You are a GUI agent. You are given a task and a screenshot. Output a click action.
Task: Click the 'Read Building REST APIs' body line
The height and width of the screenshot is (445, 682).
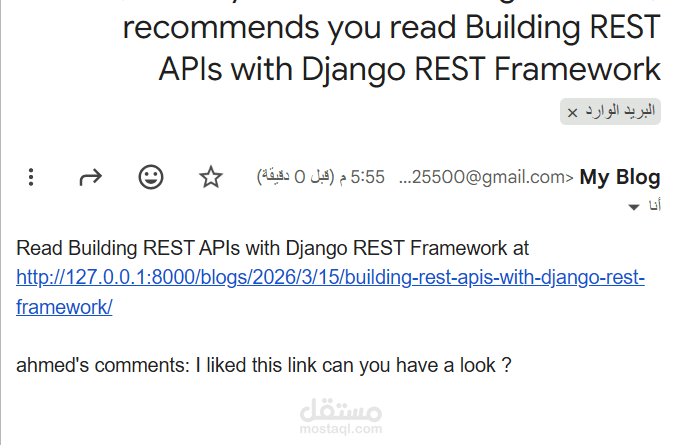[x=272, y=248]
